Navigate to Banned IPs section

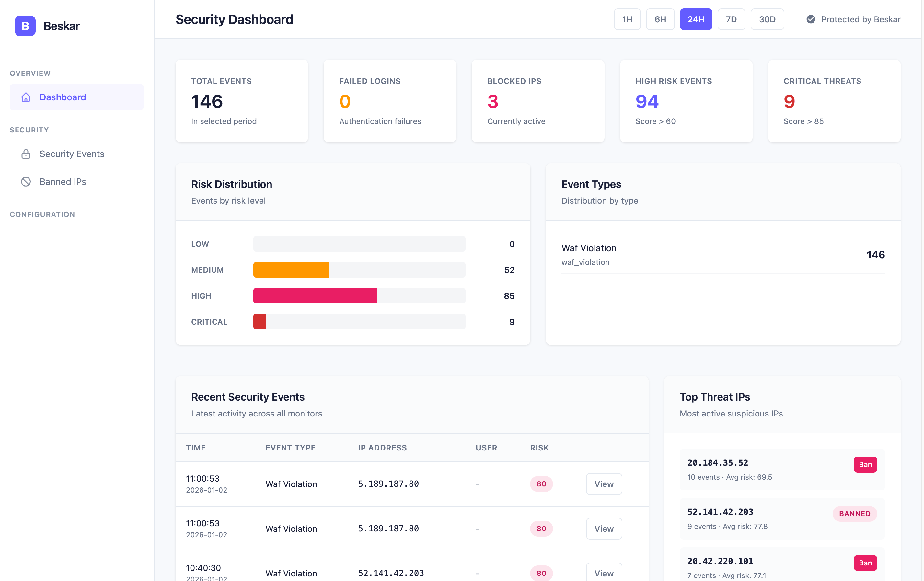pyautogui.click(x=63, y=181)
